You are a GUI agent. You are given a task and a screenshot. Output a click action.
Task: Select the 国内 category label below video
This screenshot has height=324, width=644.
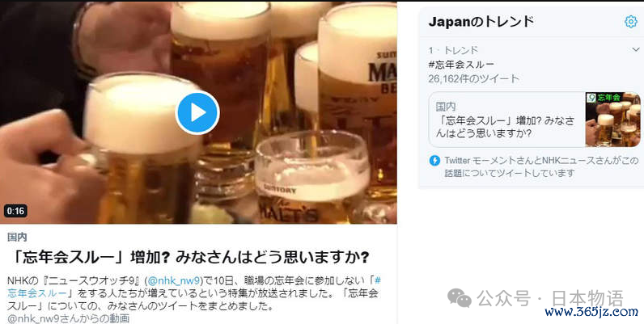[17, 237]
